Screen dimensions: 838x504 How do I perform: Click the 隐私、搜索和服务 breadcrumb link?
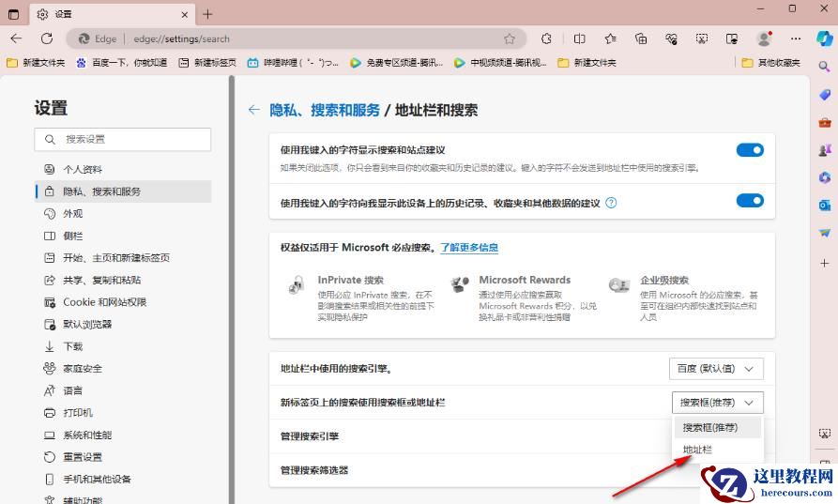point(325,110)
